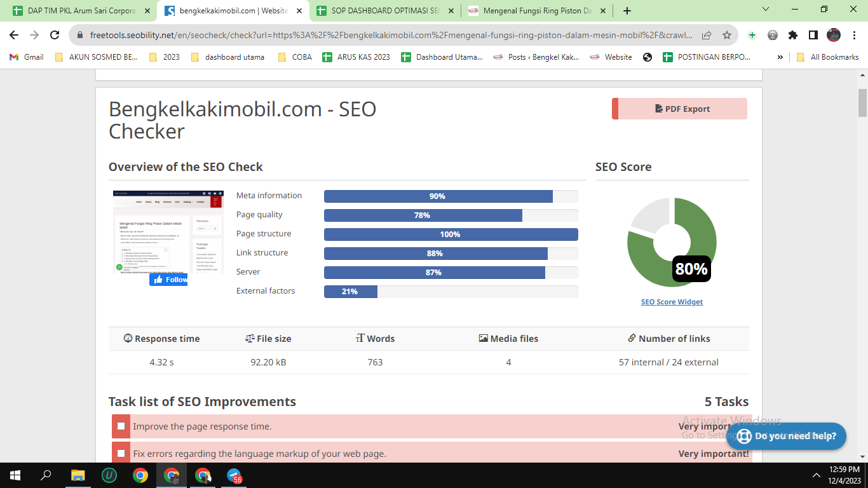Switch to the DAP TIM PKL Arum Sari tab
The height and width of the screenshot is (488, 868).
81,11
